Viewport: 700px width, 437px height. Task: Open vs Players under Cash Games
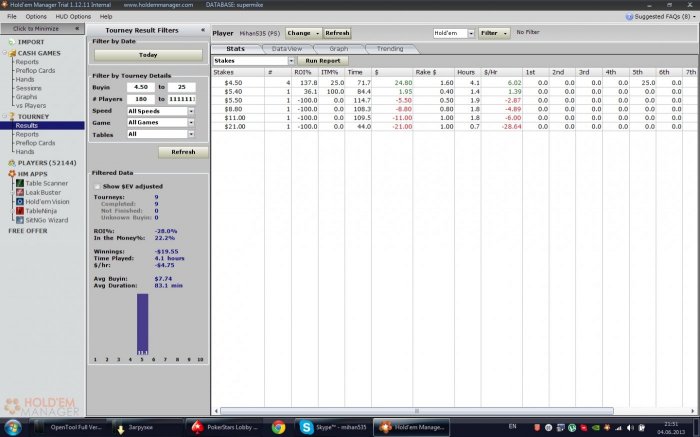[31, 106]
